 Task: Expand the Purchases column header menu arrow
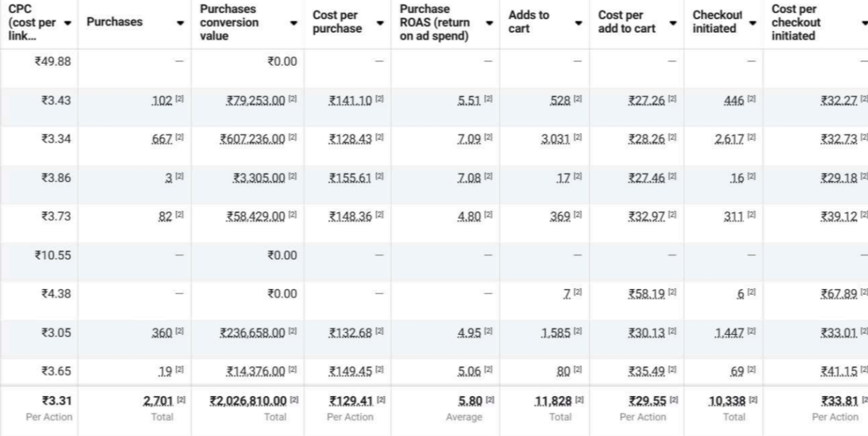tap(180, 23)
